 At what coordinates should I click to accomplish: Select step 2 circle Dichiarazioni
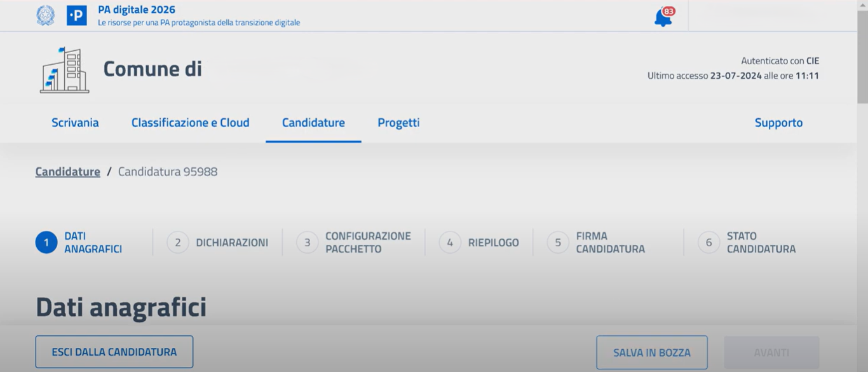178,243
